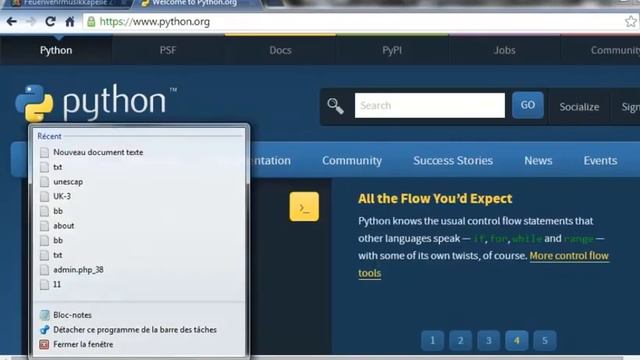Click file icon beside about

tap(44, 226)
